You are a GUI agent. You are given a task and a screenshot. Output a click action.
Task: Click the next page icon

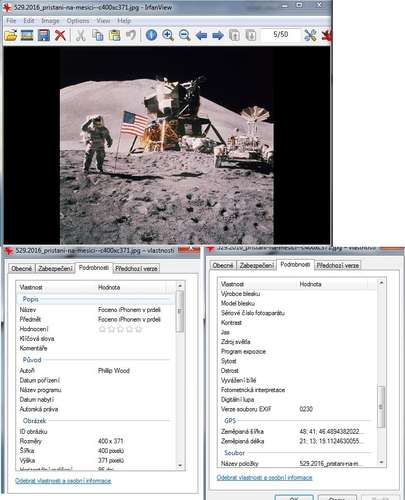click(x=251, y=35)
